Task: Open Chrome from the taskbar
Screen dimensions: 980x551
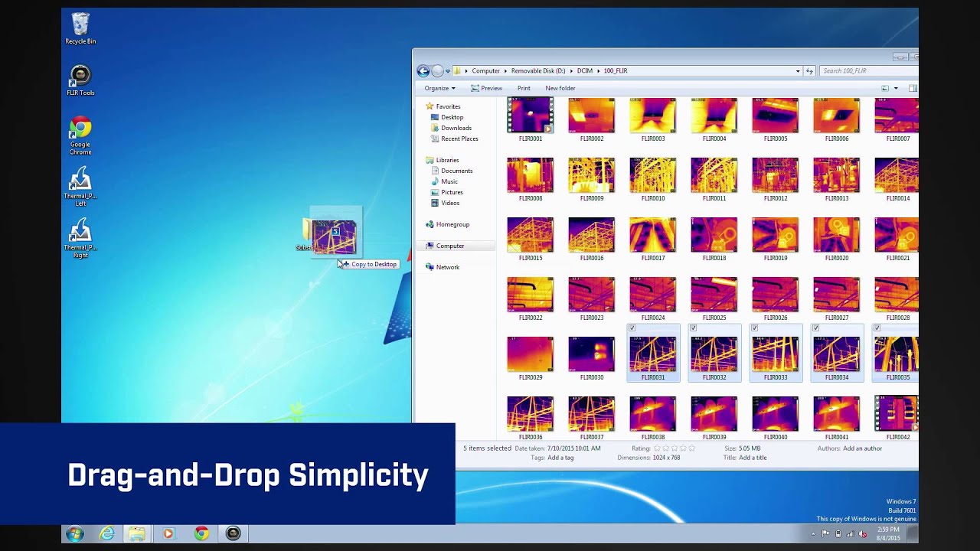Action: pyautogui.click(x=201, y=533)
